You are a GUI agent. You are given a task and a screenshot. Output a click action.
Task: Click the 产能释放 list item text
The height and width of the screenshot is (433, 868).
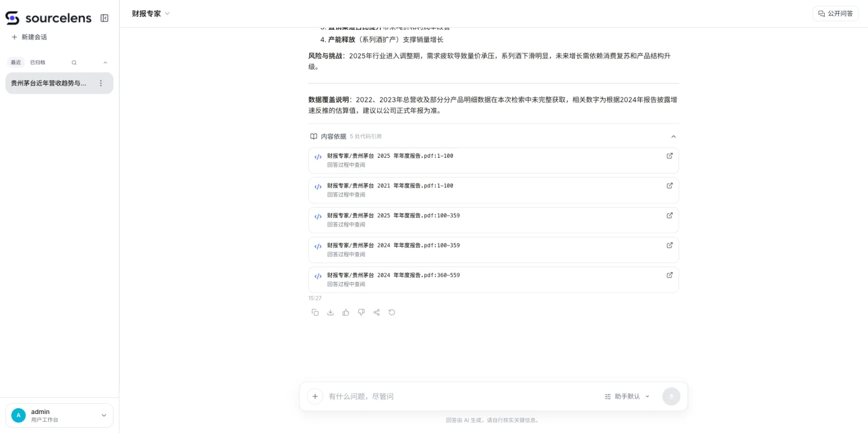342,40
